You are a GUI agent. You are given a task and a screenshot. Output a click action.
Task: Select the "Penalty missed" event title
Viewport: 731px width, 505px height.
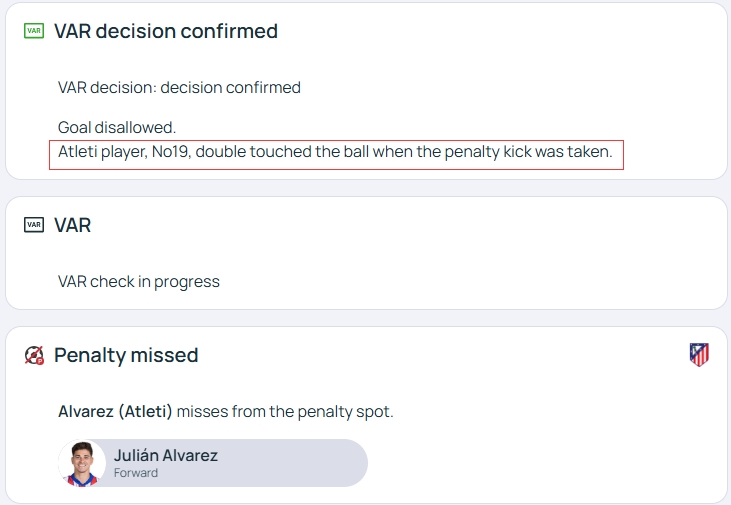[126, 355]
